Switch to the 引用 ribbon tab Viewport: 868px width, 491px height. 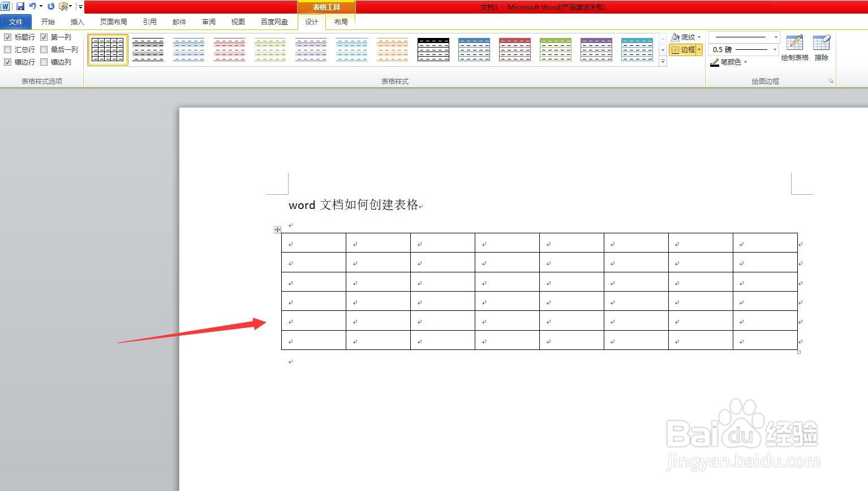(x=149, y=22)
